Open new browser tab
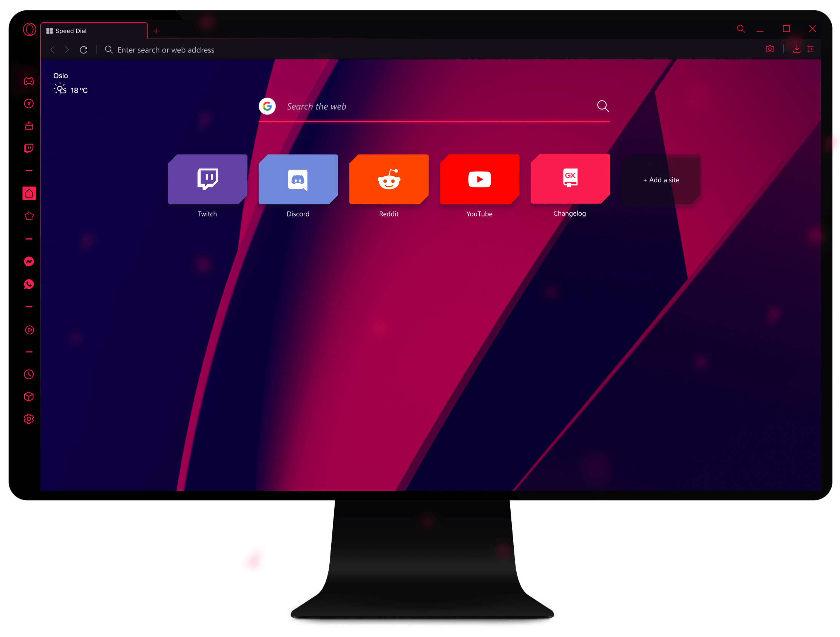The height and width of the screenshot is (637, 840). pos(156,30)
